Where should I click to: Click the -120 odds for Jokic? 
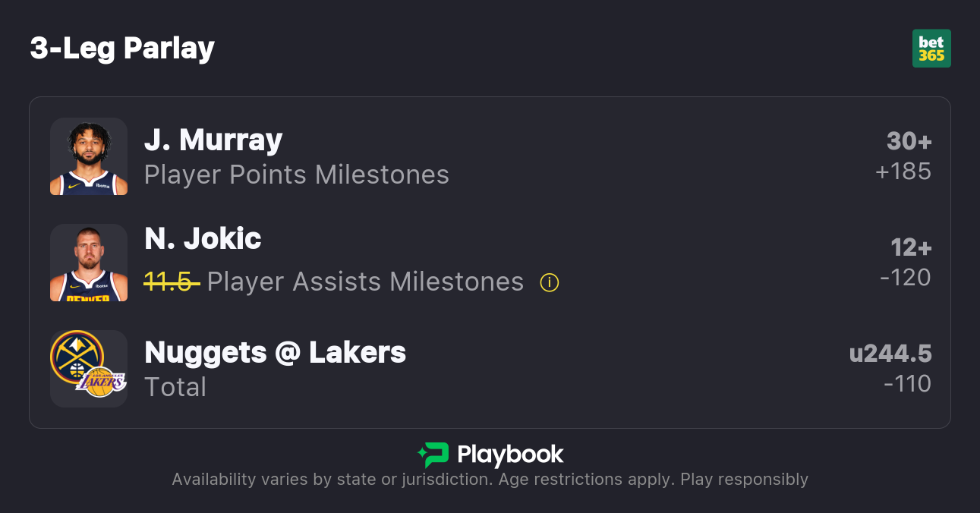[x=906, y=278]
